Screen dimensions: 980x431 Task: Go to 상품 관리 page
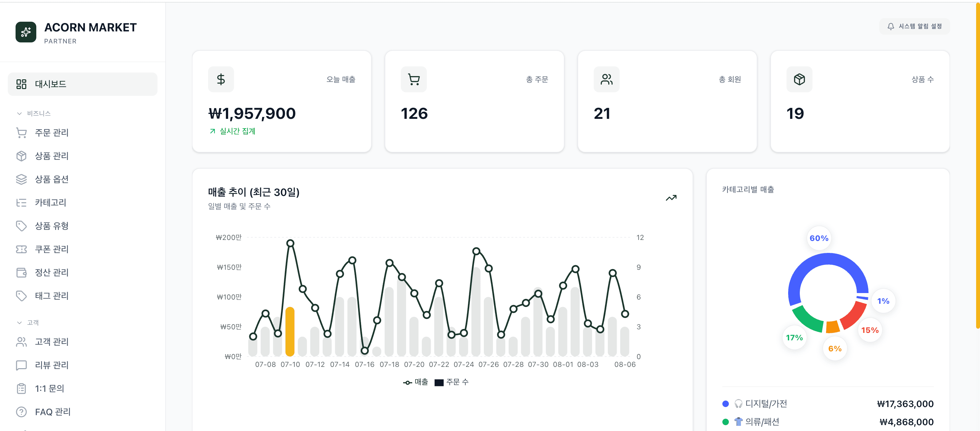click(83, 156)
